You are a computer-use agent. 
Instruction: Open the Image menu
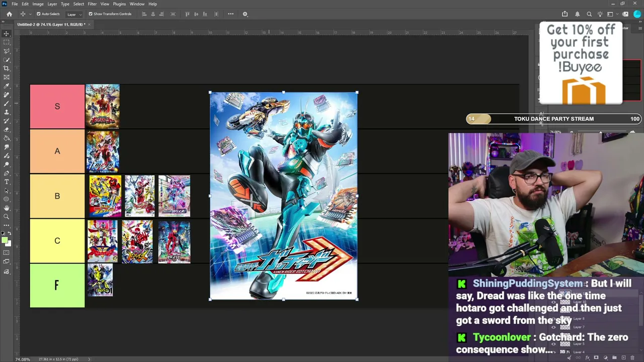[x=38, y=4]
